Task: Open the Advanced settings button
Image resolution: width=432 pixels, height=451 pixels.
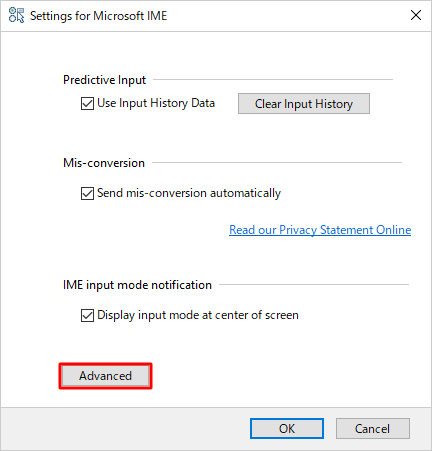Action: 105,376
